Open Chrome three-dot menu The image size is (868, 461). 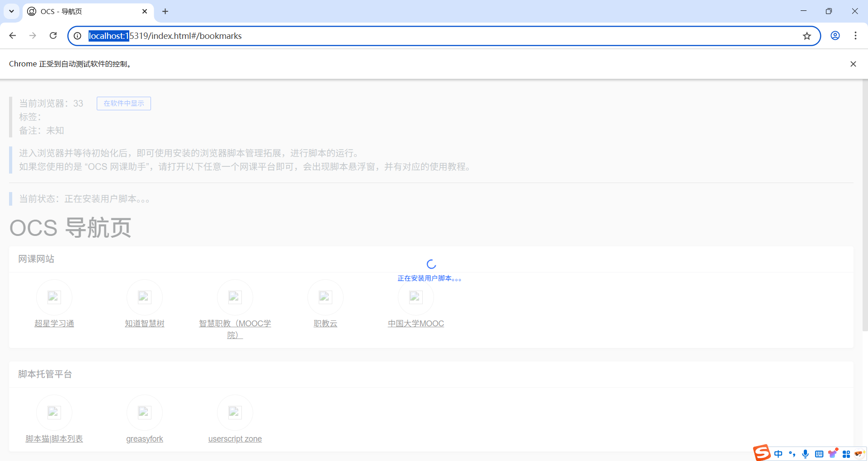click(855, 36)
